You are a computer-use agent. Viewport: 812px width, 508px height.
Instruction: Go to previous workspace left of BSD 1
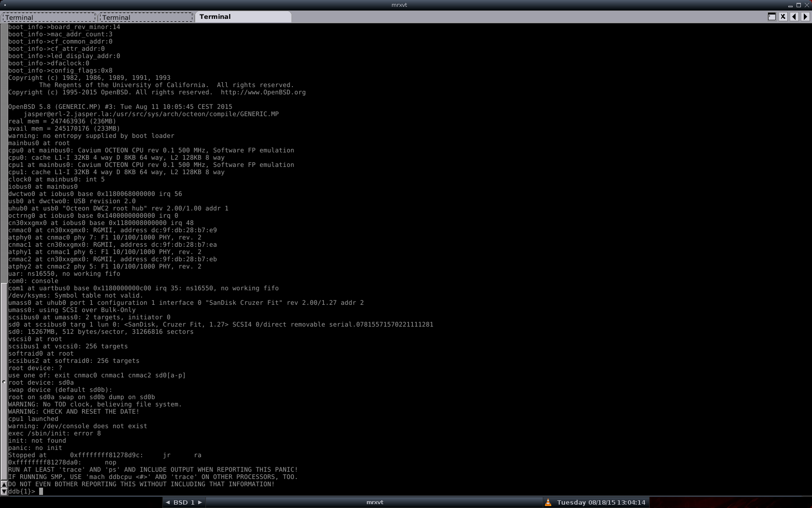[x=168, y=502]
